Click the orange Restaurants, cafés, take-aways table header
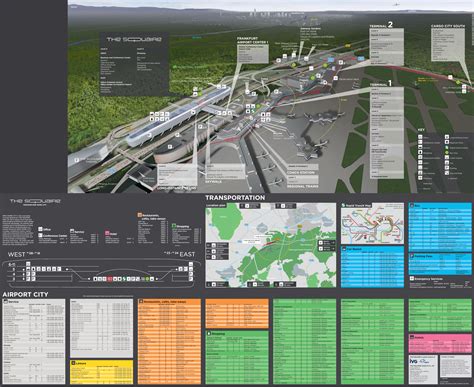474x387 pixels. pos(169,301)
